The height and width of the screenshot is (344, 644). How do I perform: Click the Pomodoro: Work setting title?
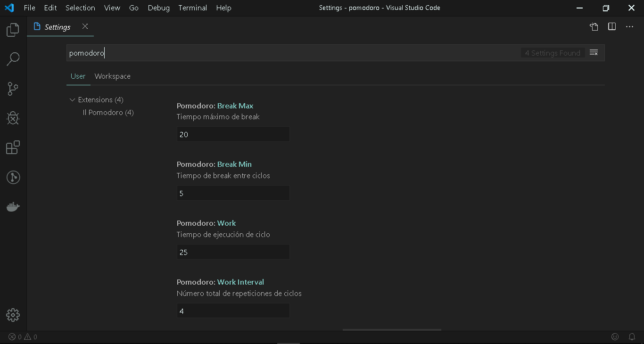(206, 223)
